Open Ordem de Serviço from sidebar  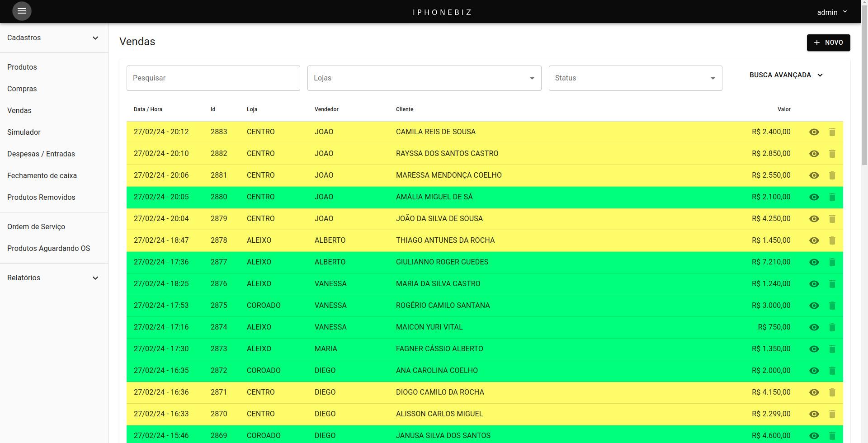[x=36, y=227]
